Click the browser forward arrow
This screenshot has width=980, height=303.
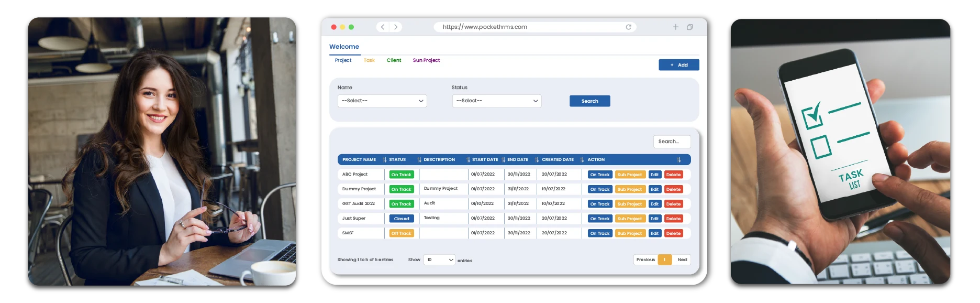tap(396, 27)
